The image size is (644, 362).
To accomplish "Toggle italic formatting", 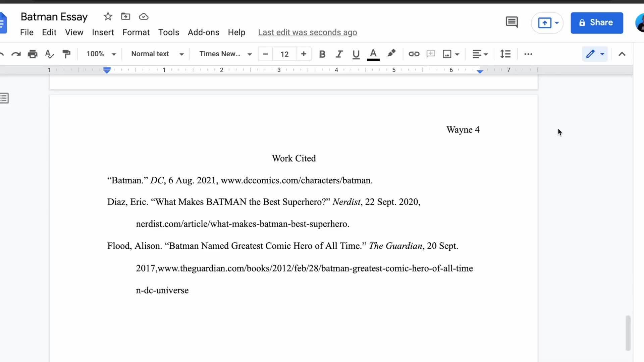I will (x=339, y=54).
